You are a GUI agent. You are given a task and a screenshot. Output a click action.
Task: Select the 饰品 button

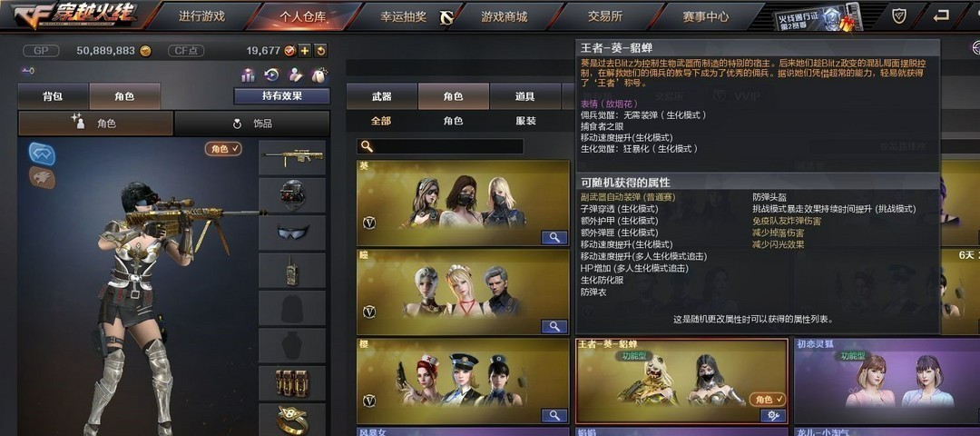[x=252, y=124]
